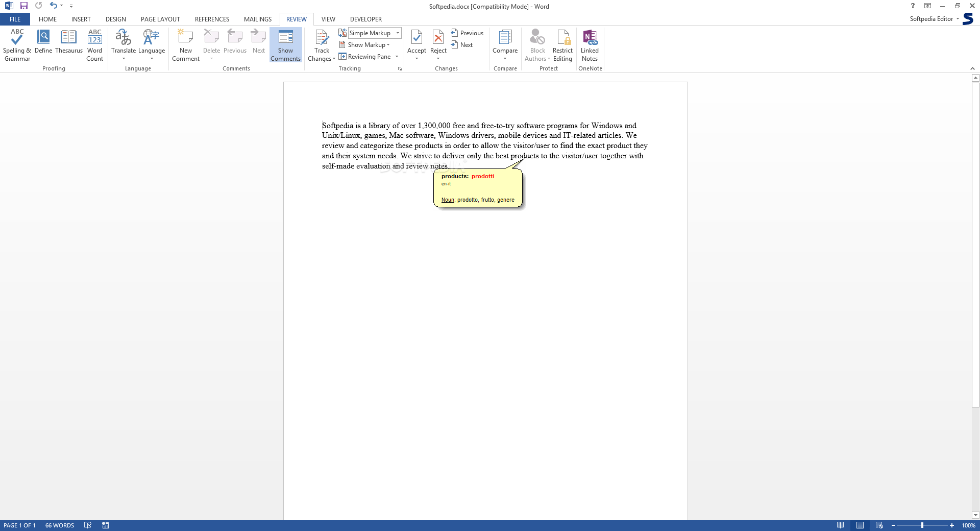This screenshot has width=980, height=531.
Task: Switch to Web Layout view
Action: pos(879,525)
